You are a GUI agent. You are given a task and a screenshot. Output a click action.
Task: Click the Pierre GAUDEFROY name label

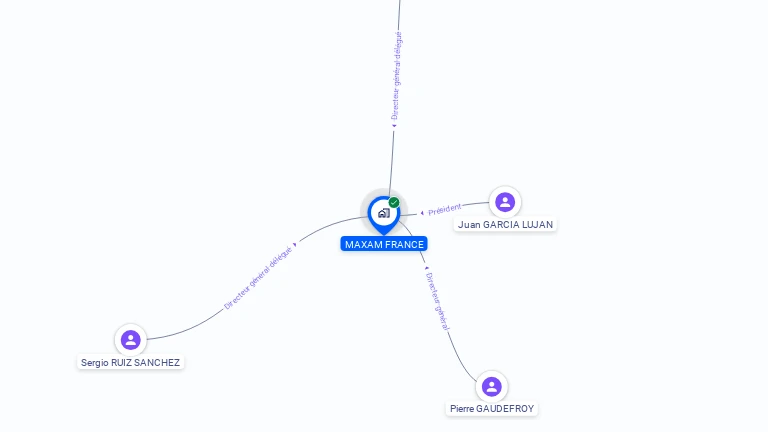[492, 408]
